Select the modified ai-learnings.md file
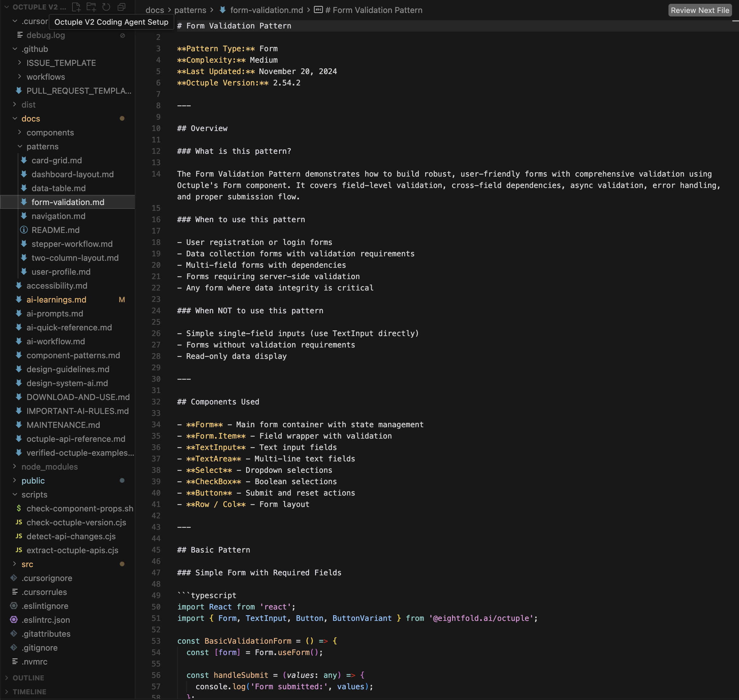 (56, 300)
